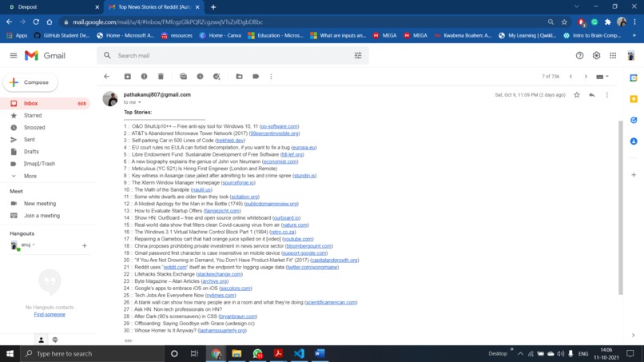Image resolution: width=644 pixels, height=362 pixels.
Task: Show newer email arrow
Action: click(570, 77)
